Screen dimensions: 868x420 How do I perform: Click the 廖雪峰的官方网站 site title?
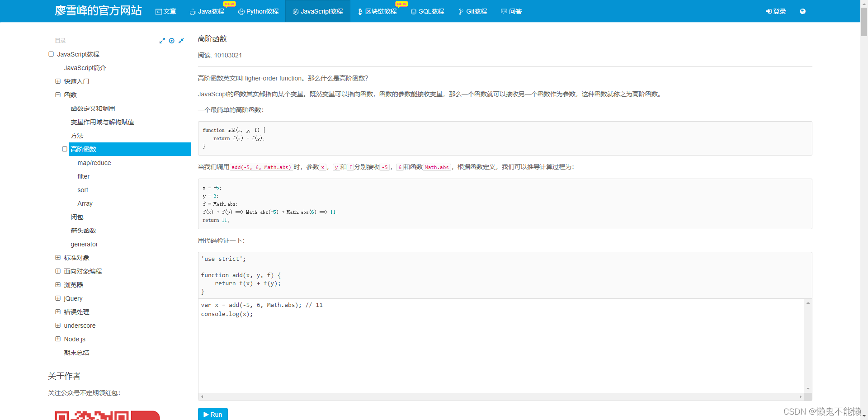(99, 11)
